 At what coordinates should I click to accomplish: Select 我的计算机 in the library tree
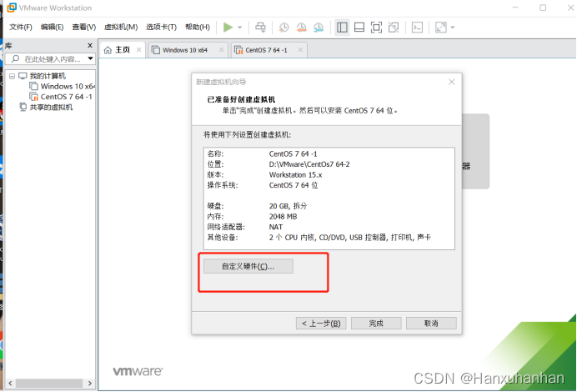pyautogui.click(x=47, y=76)
